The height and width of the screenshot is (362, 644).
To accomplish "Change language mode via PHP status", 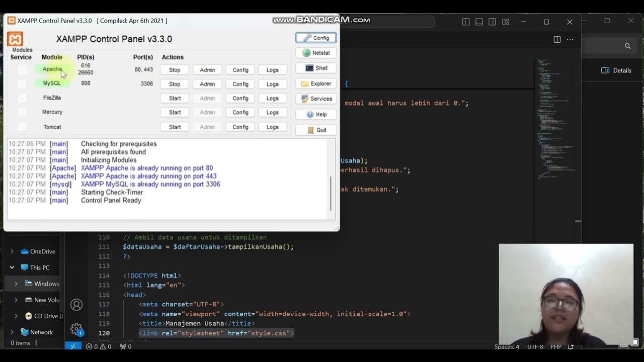I will [x=556, y=346].
